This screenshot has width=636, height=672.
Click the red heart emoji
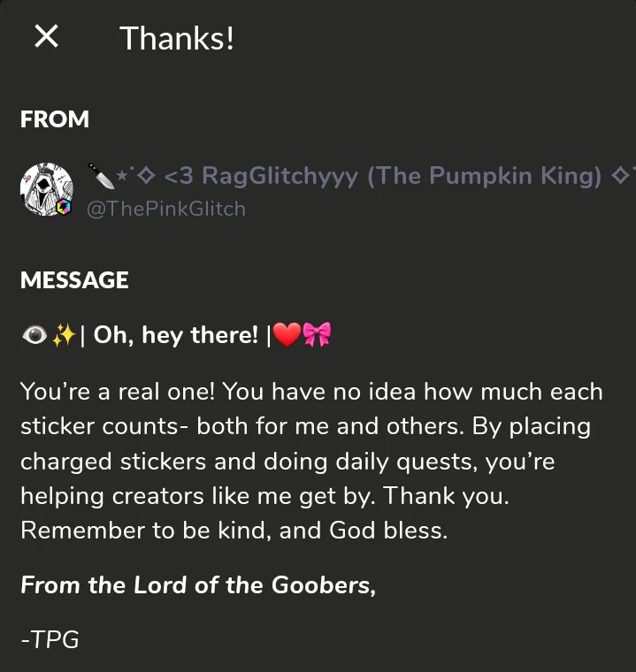[x=286, y=335]
